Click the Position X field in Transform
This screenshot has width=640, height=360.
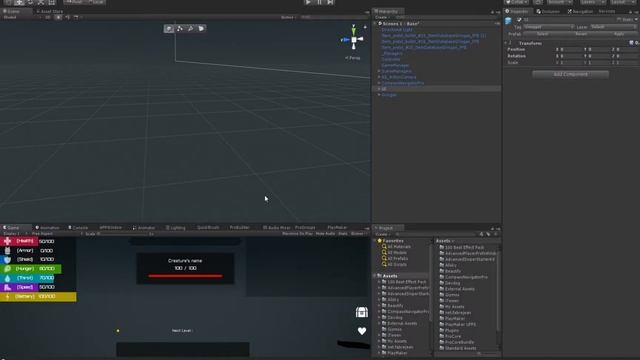point(569,49)
